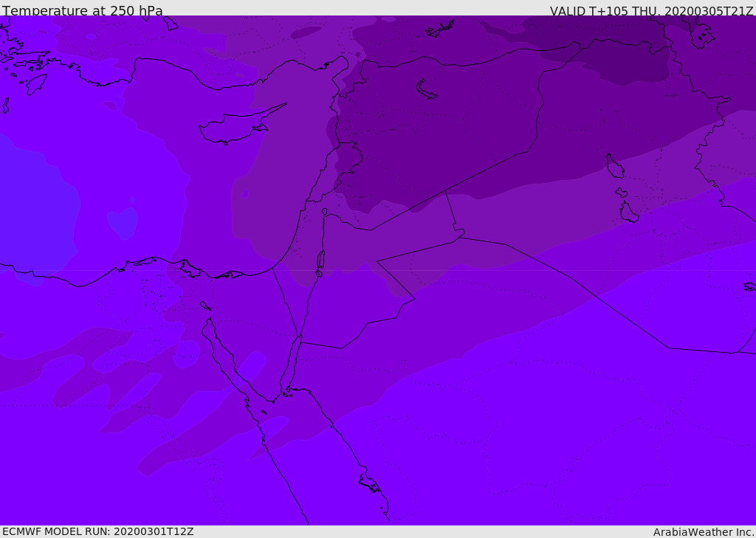Viewport: 756px width, 538px height.
Task: Click the 'VALID T+105 THU. 20200305T21Z' label
Action: tap(651, 10)
